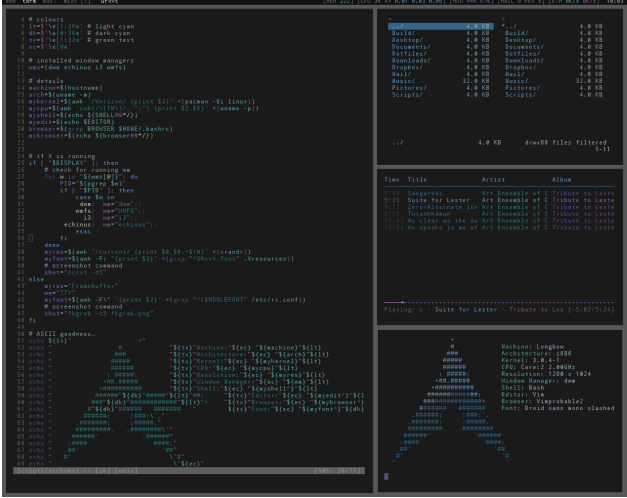
Task: Open Documents/ folder in left file pane
Action: pos(411,47)
